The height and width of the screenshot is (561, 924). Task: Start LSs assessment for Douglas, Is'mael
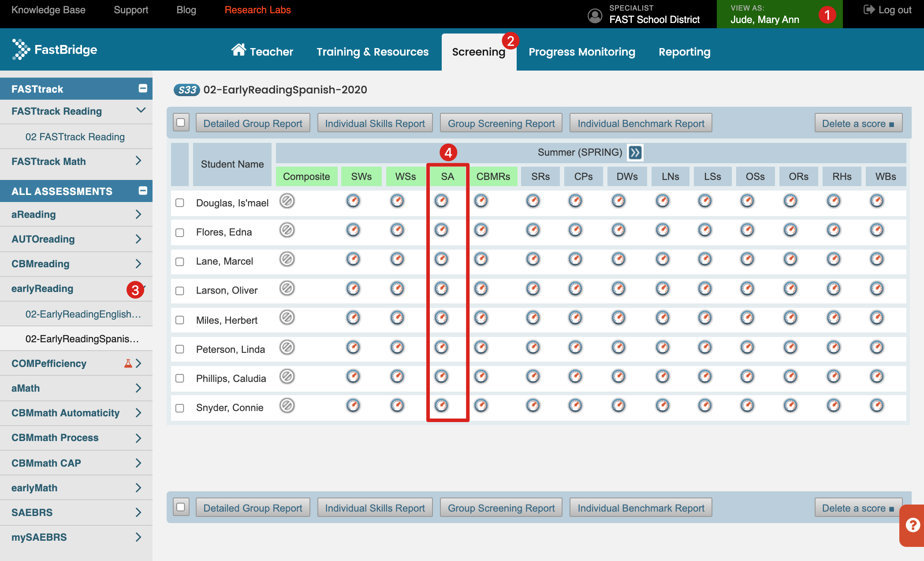705,201
